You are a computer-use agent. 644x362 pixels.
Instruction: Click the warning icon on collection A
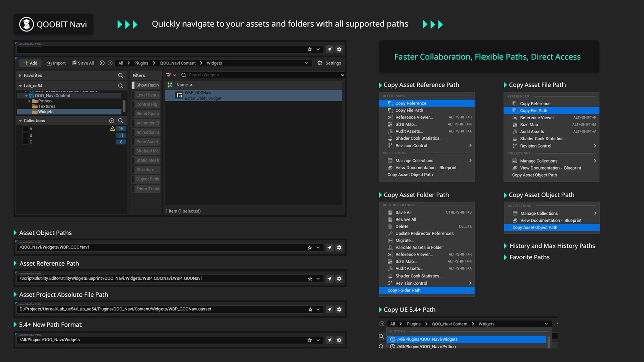pos(113,129)
